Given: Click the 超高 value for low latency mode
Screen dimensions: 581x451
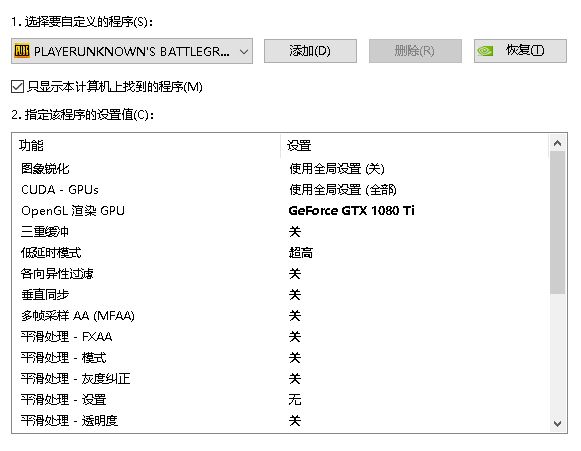Looking at the screenshot, I should click(301, 253).
